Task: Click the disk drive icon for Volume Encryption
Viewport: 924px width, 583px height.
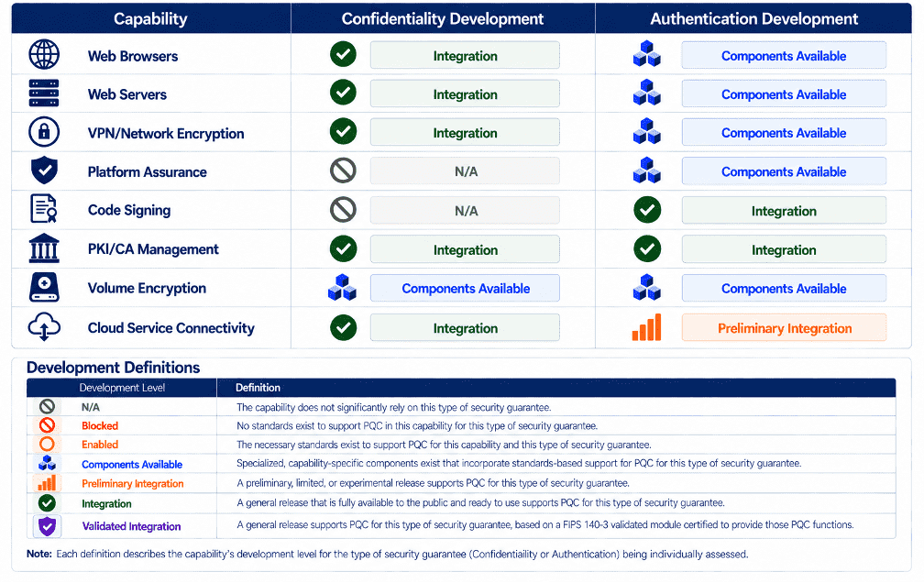Action: [x=44, y=287]
